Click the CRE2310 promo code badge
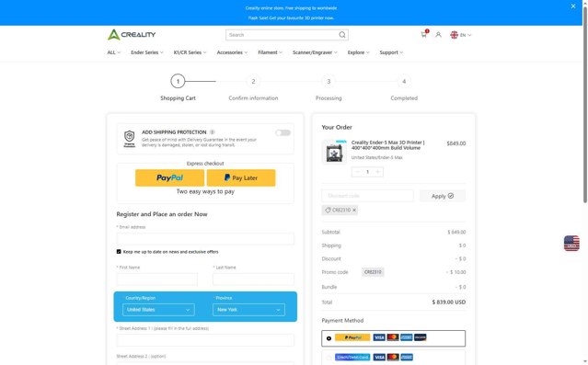Screen dimensions: 588x365 (x=373, y=272)
